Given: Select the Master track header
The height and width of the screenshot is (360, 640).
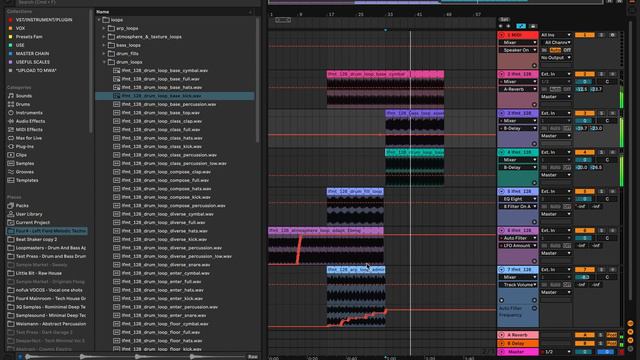Looking at the screenshot, I should coord(518,352).
